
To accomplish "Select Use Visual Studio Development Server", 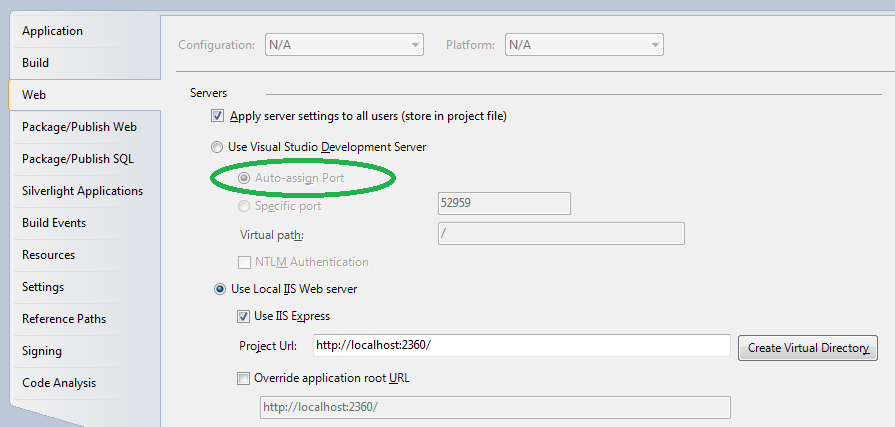I will 218,147.
